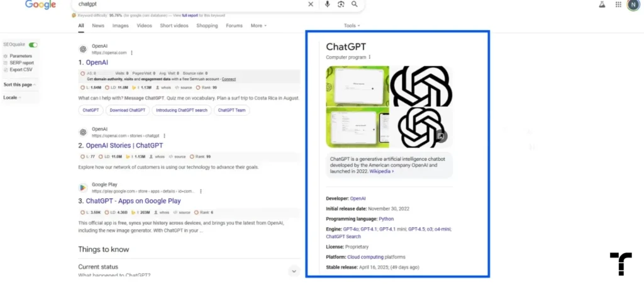
Task: Click the ChatGPT Team sitelink chip
Action: coord(231,111)
